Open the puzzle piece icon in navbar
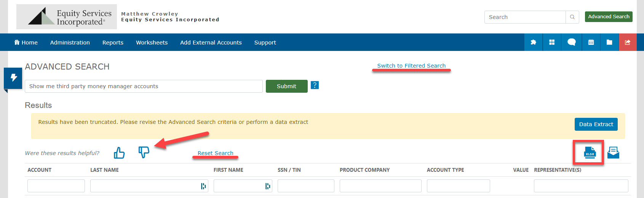Screen dimensions: 644x198 533,42
